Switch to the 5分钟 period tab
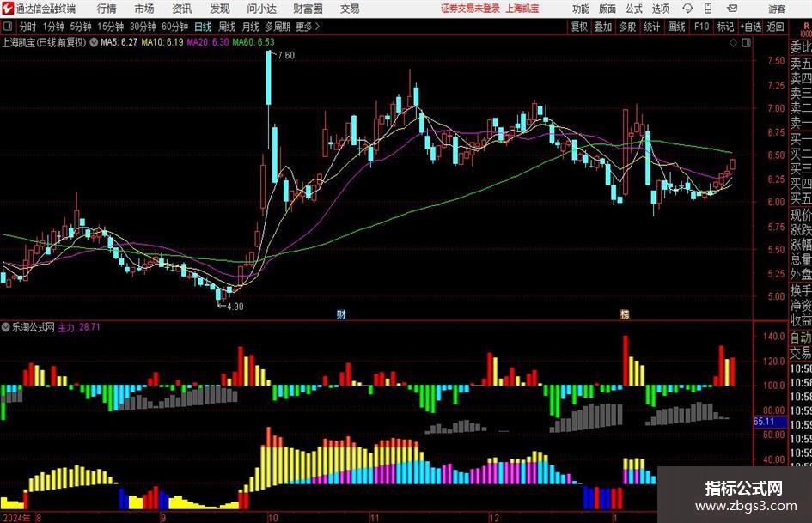Viewport: 812px width, 523px height. click(81, 27)
